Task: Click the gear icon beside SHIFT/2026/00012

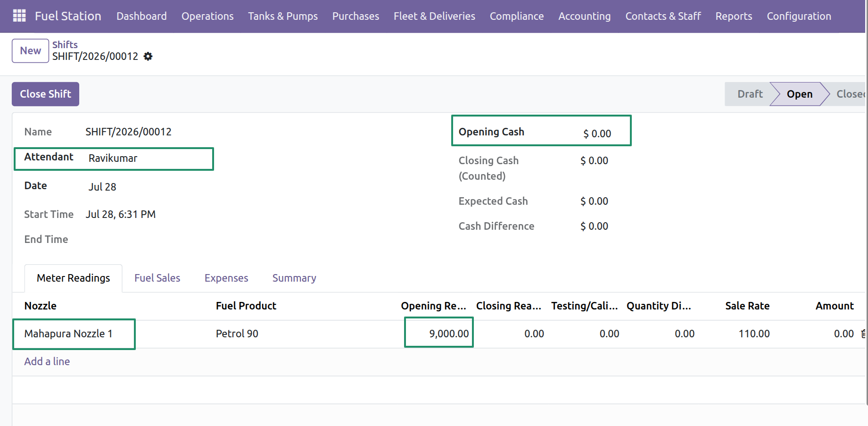Action: pyautogui.click(x=148, y=57)
